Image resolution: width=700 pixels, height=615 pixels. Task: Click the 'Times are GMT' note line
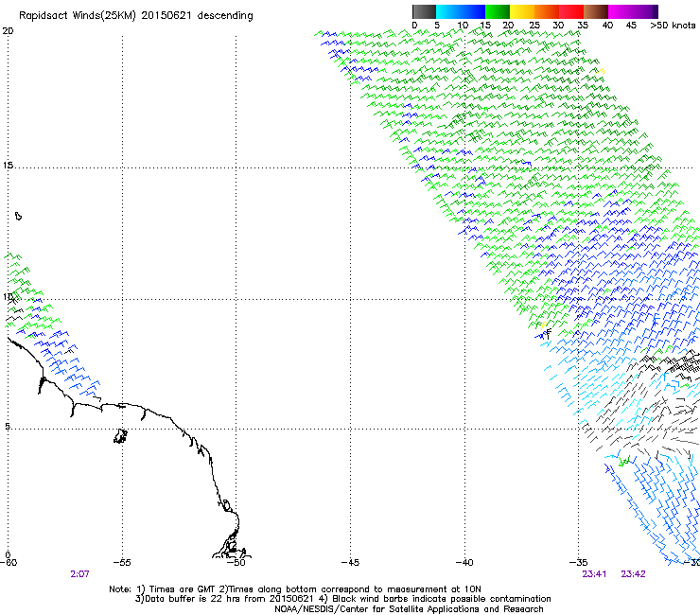295,589
